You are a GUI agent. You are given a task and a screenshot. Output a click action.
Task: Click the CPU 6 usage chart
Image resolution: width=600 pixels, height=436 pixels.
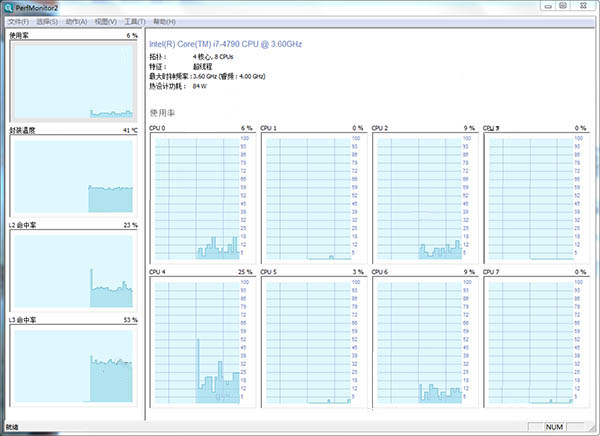coord(422,340)
